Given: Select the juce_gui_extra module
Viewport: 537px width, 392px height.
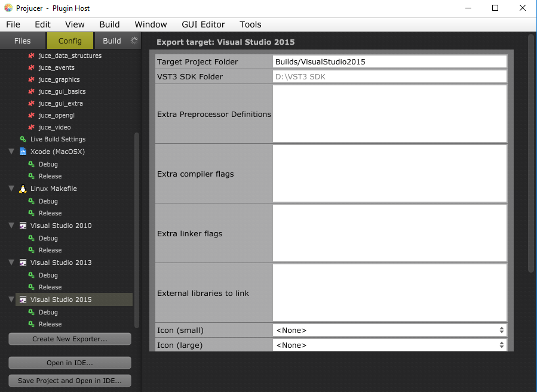Looking at the screenshot, I should 60,103.
